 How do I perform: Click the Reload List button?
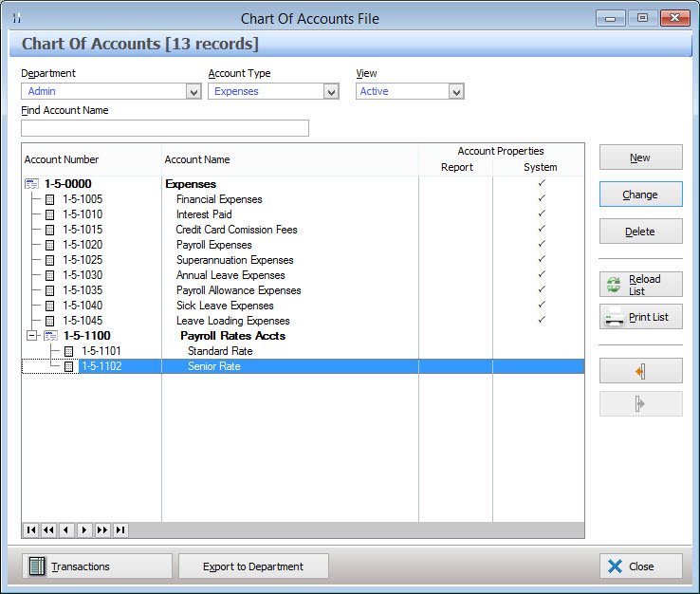click(640, 285)
